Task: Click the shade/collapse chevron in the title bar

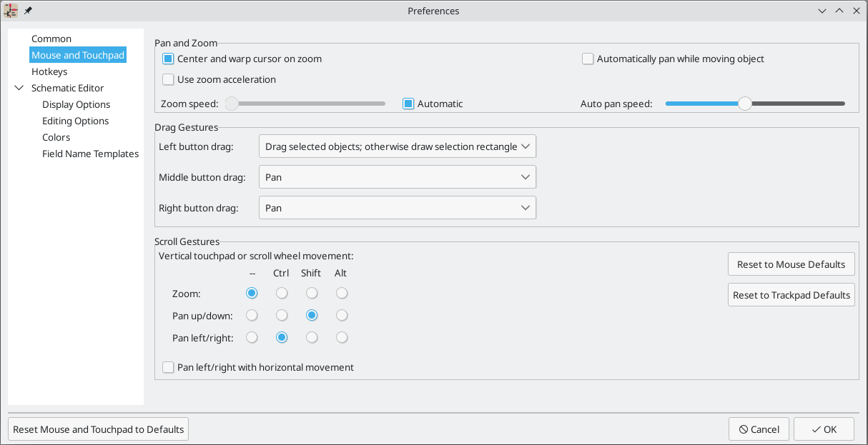Action: [x=839, y=11]
